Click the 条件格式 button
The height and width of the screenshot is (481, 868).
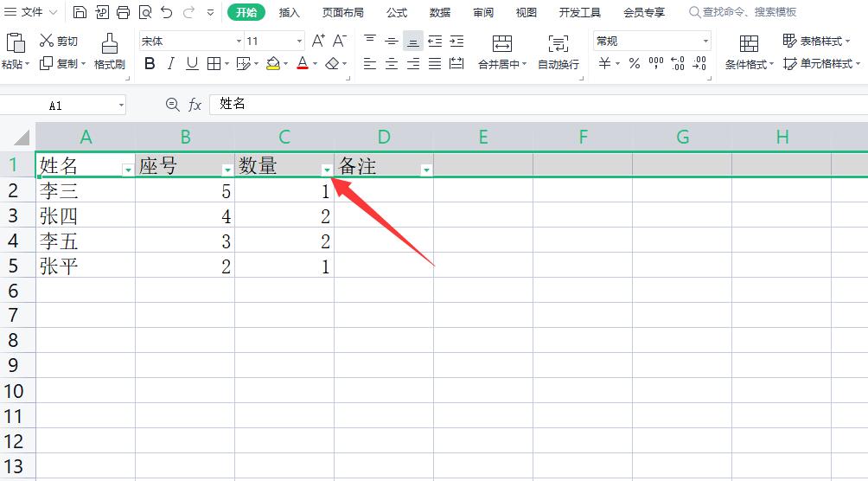(x=749, y=51)
